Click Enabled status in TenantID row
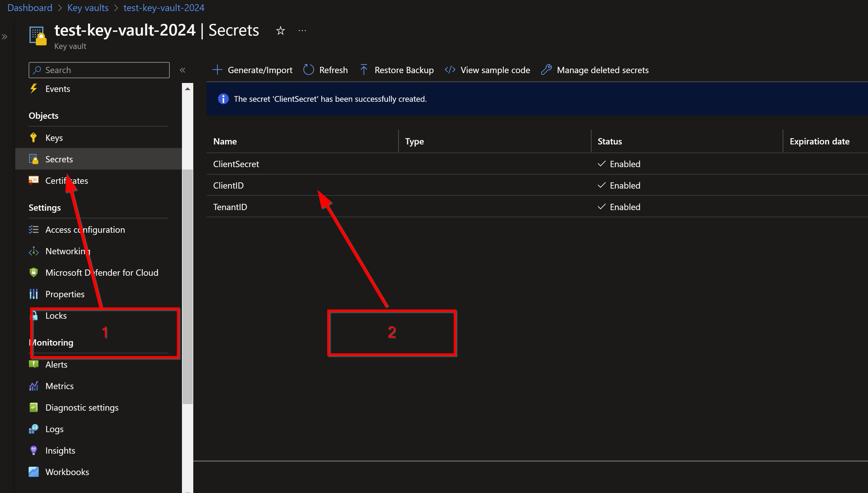 pyautogui.click(x=619, y=207)
